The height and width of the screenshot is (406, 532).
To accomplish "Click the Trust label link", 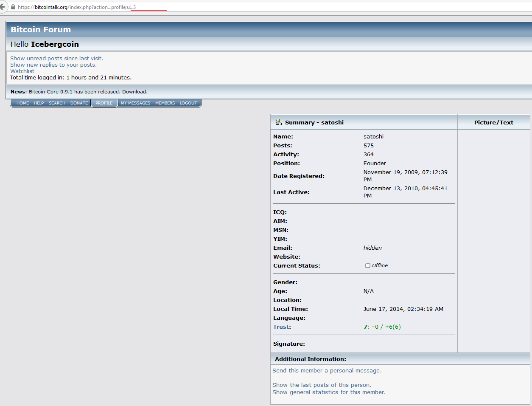I will pos(282,327).
